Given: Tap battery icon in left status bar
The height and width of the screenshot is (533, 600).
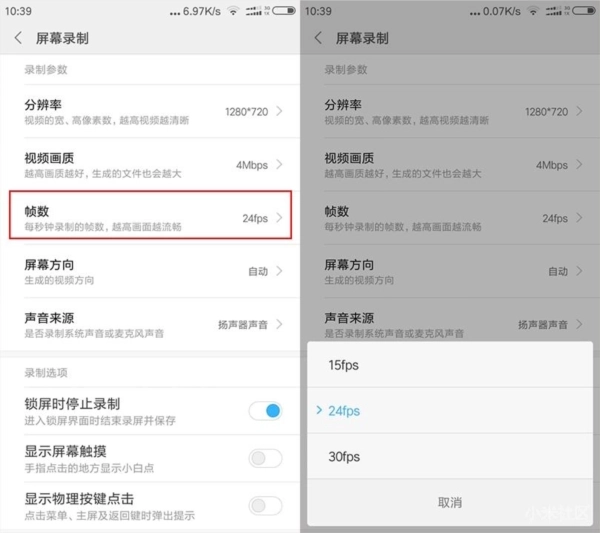Looking at the screenshot, I should pos(284,10).
